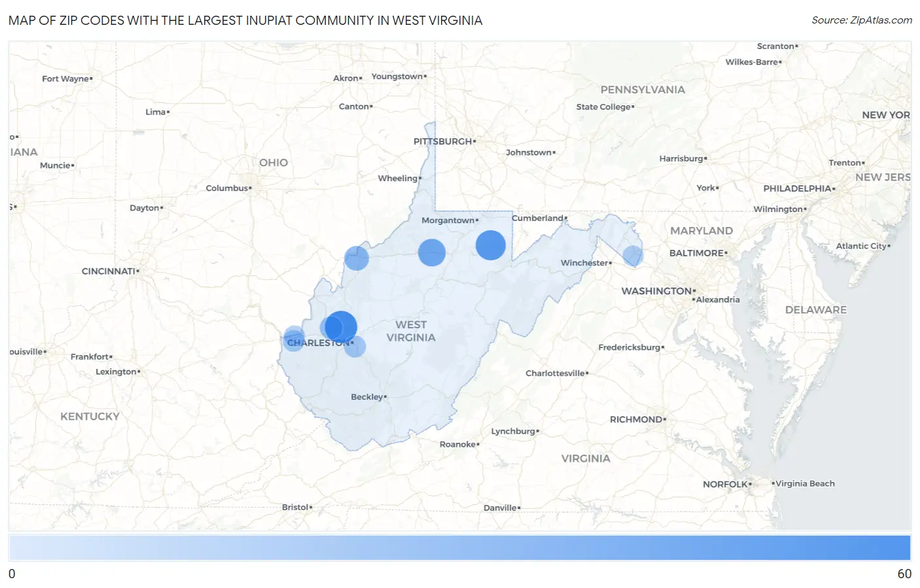Click the map title heading
Screen dimensions: 920x588
tap(245, 20)
